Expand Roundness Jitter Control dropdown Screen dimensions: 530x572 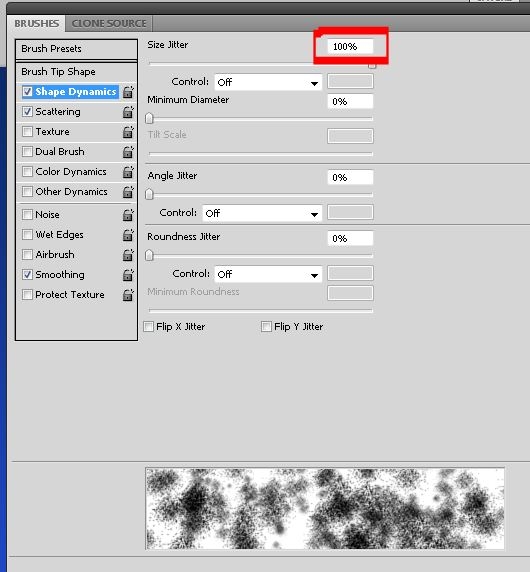point(268,274)
